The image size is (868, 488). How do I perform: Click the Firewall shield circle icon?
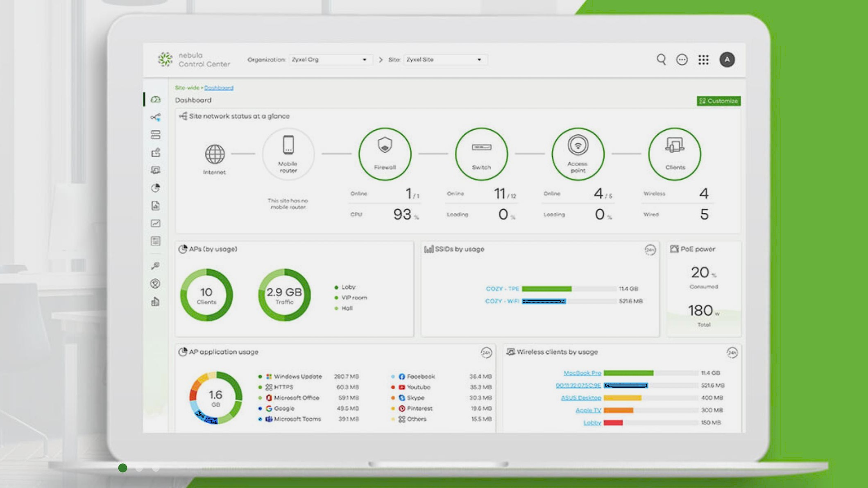(385, 154)
